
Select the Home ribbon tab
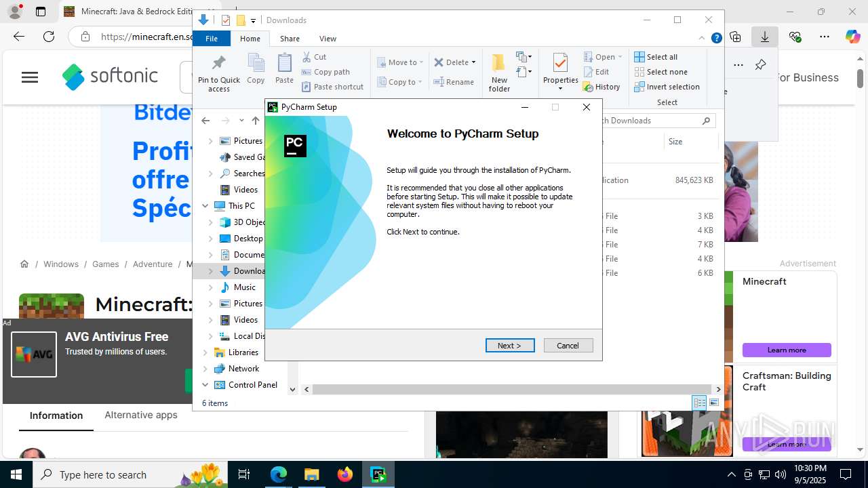[x=250, y=39]
